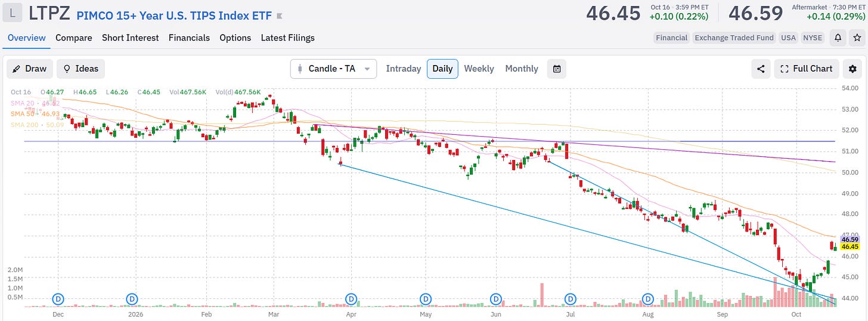Open the Latest Filings tab
Viewport: 868px width, 321px height.
tap(287, 38)
